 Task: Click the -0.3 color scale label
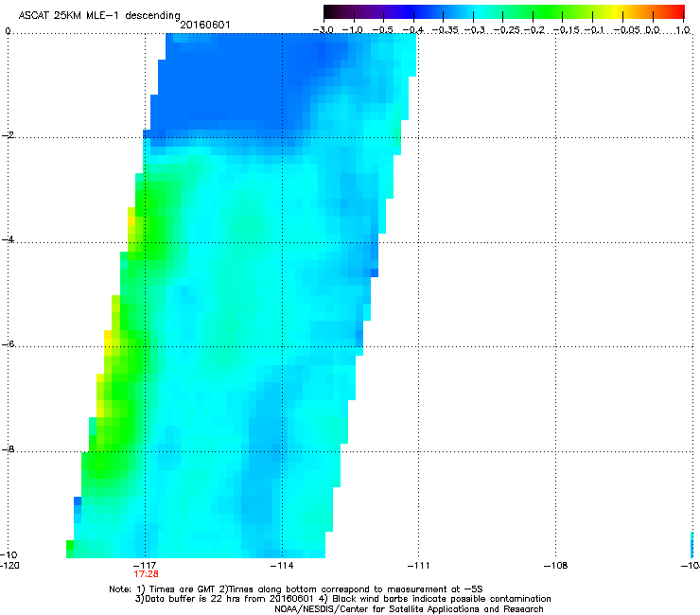(475, 30)
